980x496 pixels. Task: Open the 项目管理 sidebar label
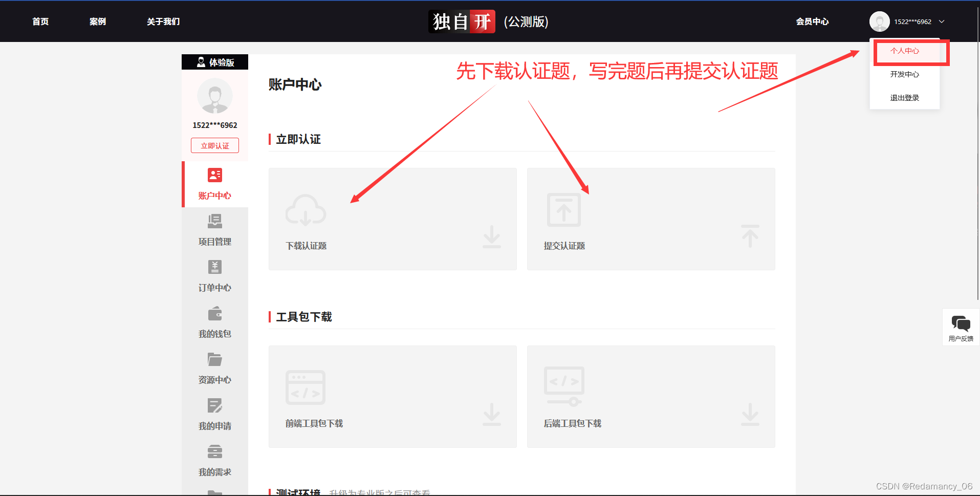pos(215,242)
